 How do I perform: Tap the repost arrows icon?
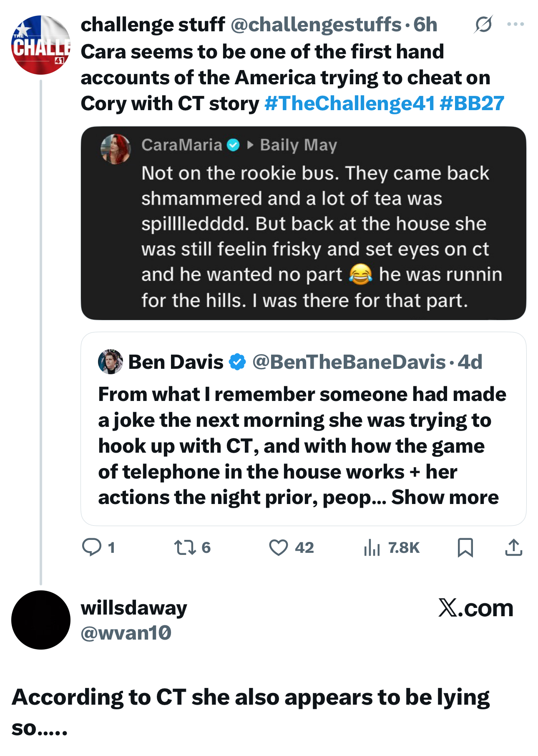(185, 547)
